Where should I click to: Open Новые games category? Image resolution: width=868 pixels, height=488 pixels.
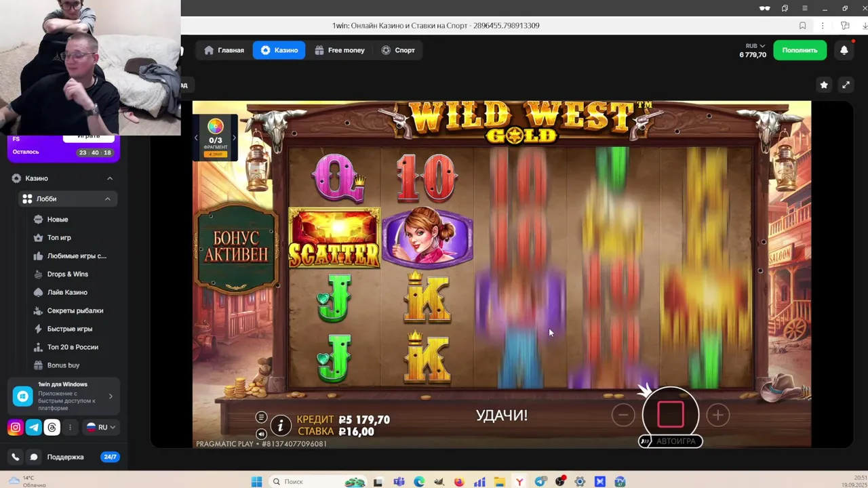tap(58, 220)
